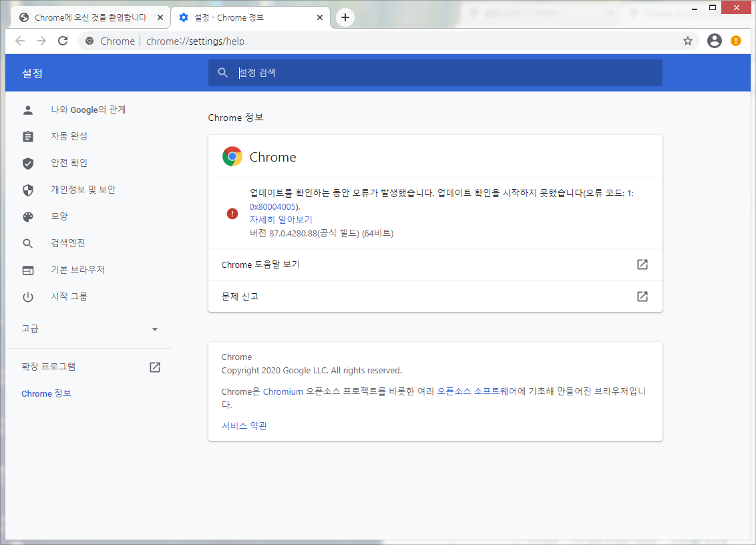
Task: Click the Chrome logo in the info card
Action: pos(232,157)
